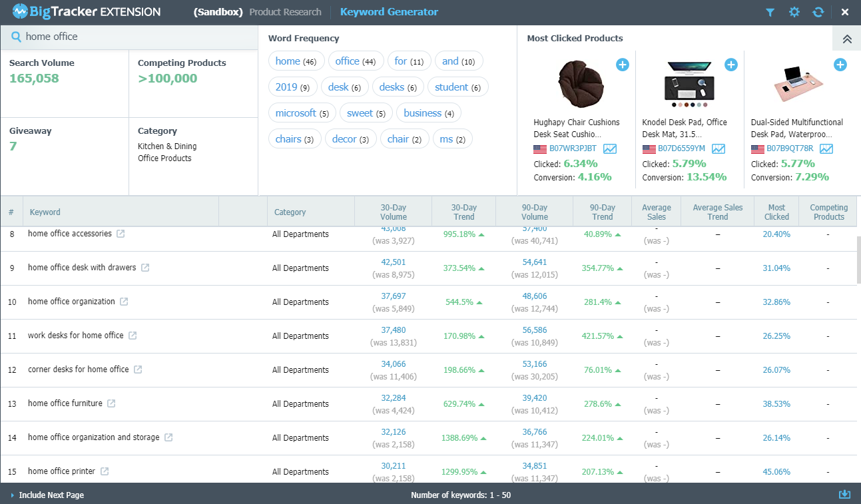Click the home office search field

(x=129, y=37)
